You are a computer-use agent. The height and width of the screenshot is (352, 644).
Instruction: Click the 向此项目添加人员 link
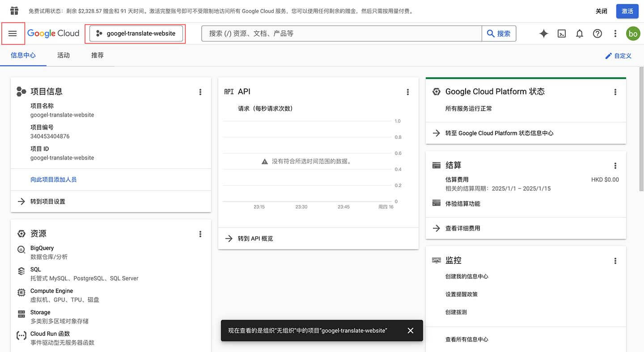[x=53, y=180]
